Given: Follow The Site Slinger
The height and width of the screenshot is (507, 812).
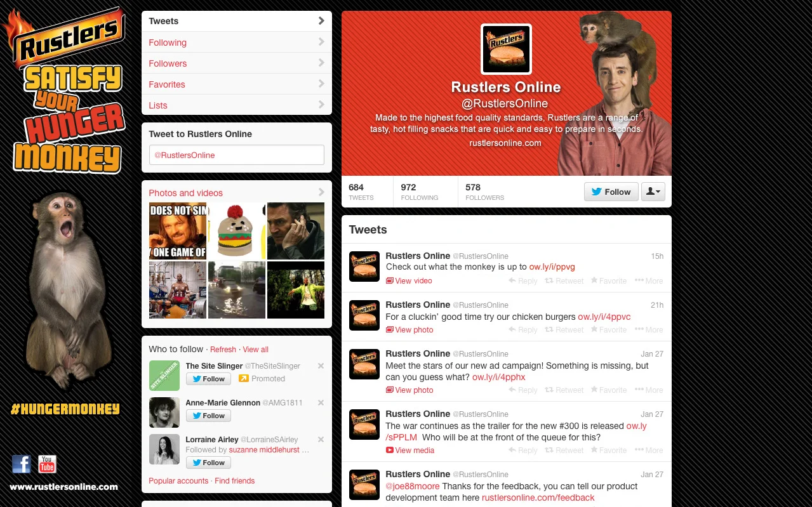Looking at the screenshot, I should [208, 379].
